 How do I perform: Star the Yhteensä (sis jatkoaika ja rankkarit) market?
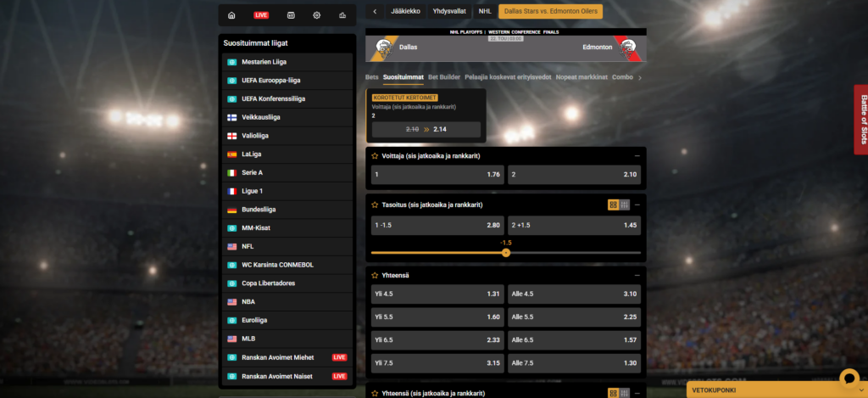375,393
